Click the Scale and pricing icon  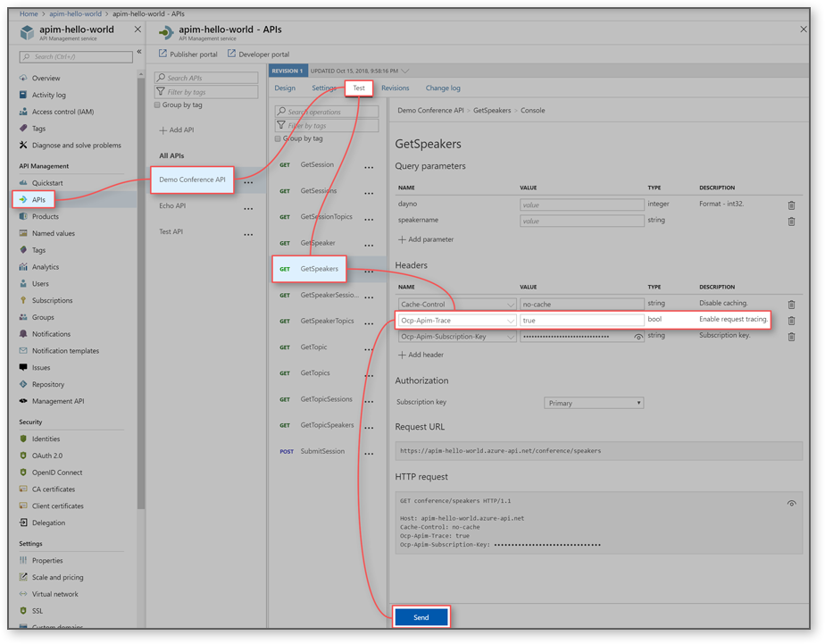coord(23,577)
